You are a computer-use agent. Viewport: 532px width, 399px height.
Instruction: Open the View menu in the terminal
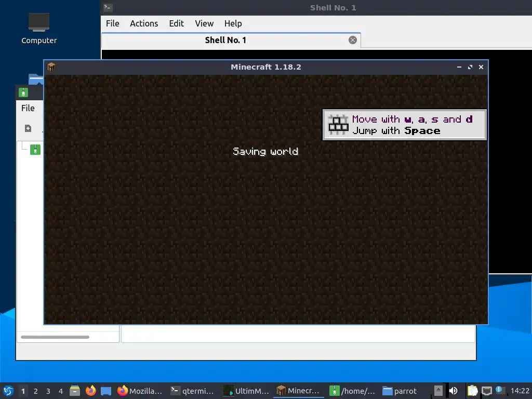204,23
